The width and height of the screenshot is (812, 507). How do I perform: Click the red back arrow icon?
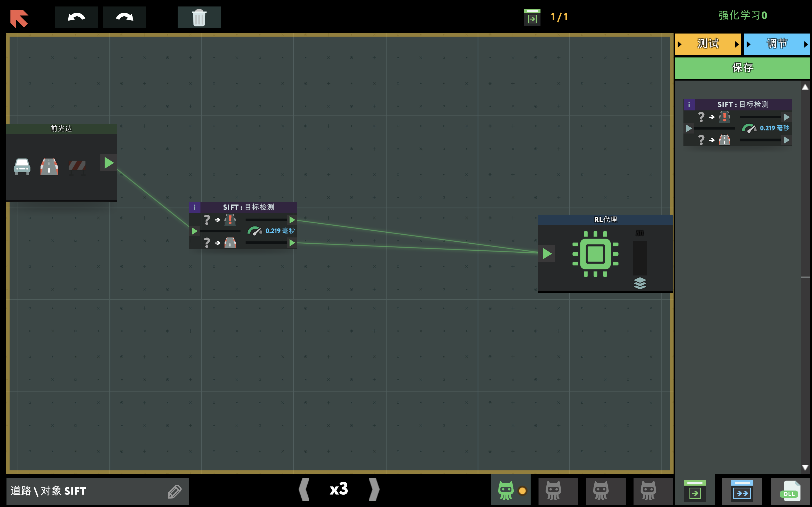tap(19, 18)
